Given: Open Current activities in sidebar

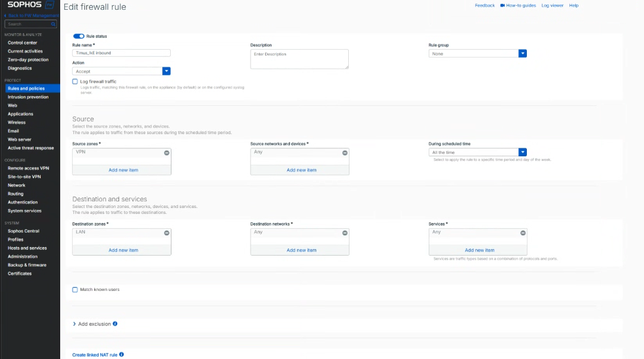Looking at the screenshot, I should click(25, 51).
